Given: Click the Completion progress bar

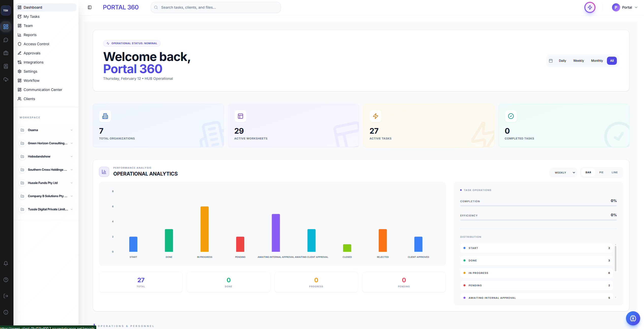Looking at the screenshot, I should click(538, 206).
